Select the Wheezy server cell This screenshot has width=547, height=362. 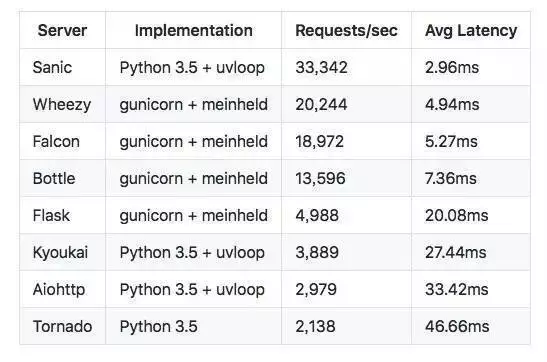[62, 105]
